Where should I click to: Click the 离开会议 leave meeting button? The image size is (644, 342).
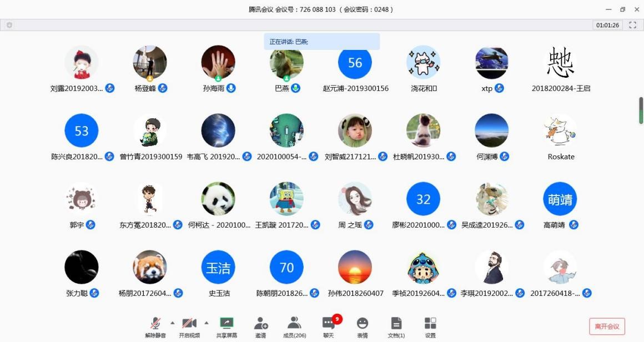(607, 326)
